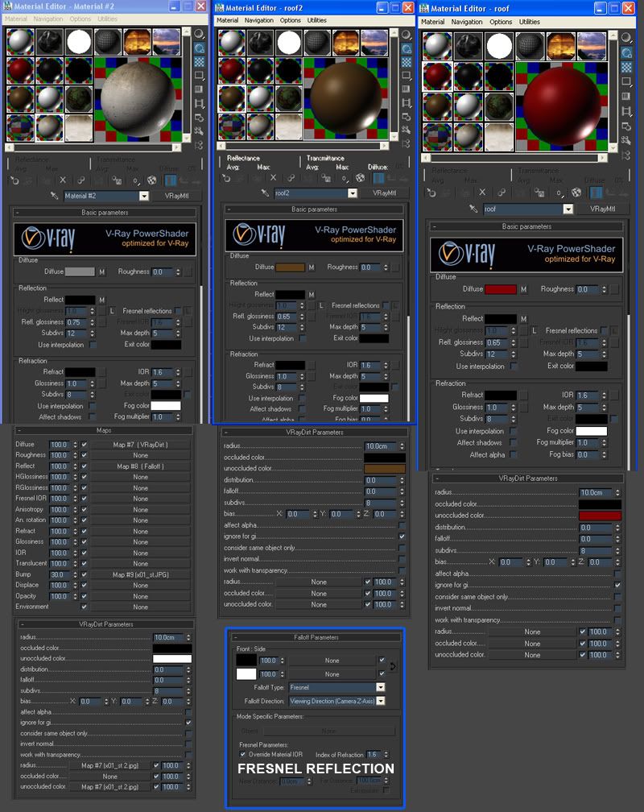This screenshot has height=812, width=644.
Task: Toggle 'invert normal' in roof2 VRayDirt parameters
Action: coord(402,559)
